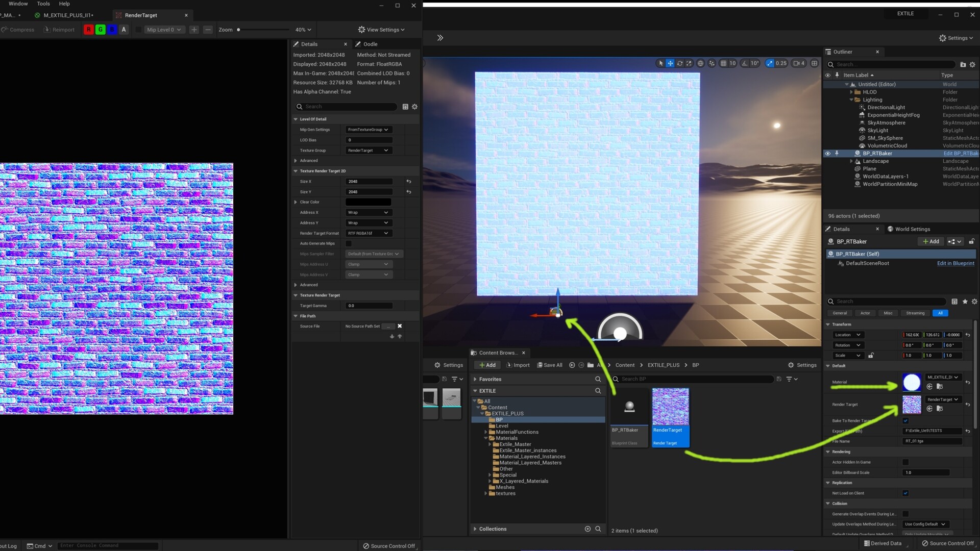Expand the Favorites section in Content Browser
The image size is (980, 551).
pyautogui.click(x=475, y=379)
